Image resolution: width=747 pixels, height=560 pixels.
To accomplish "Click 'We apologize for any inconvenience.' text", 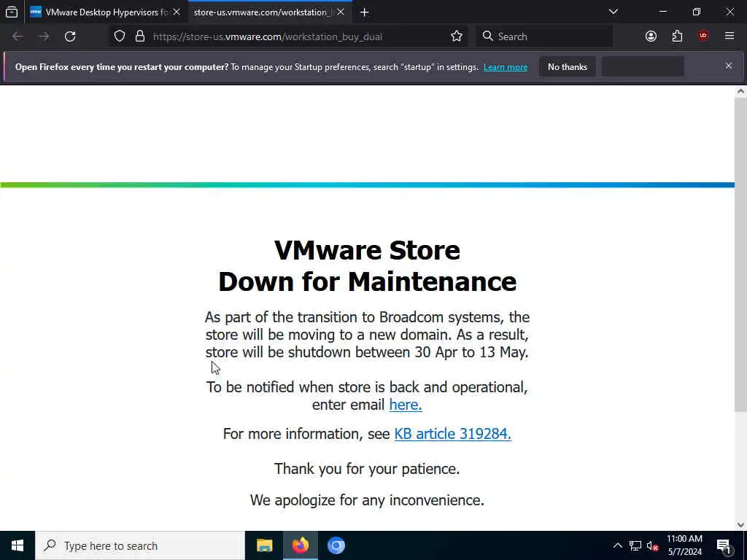I will point(367,500).
